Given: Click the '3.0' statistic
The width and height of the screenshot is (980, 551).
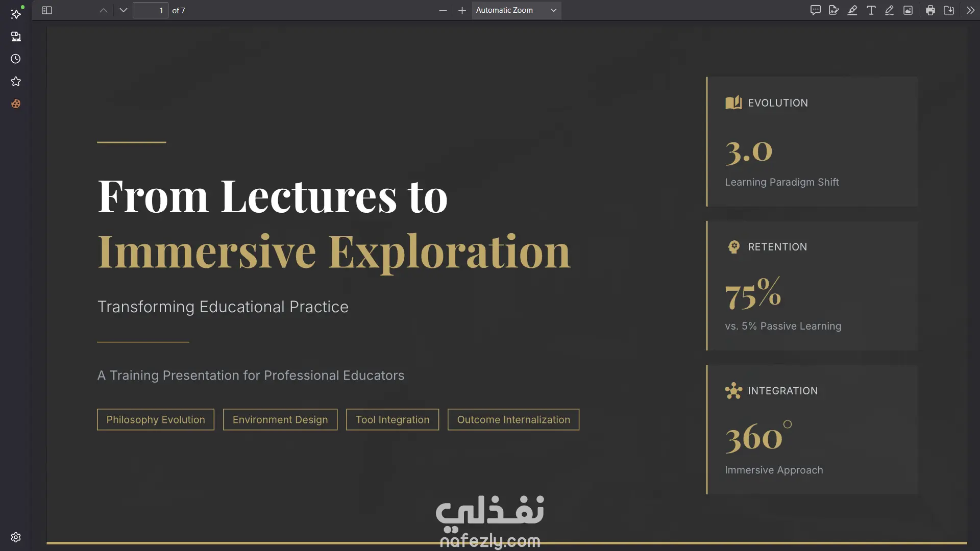Looking at the screenshot, I should point(749,152).
